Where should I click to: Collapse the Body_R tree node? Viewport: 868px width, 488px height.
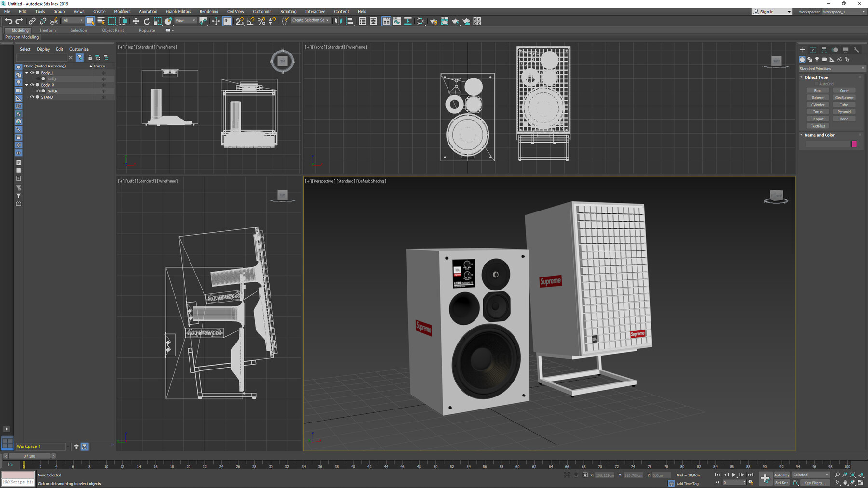click(x=27, y=85)
